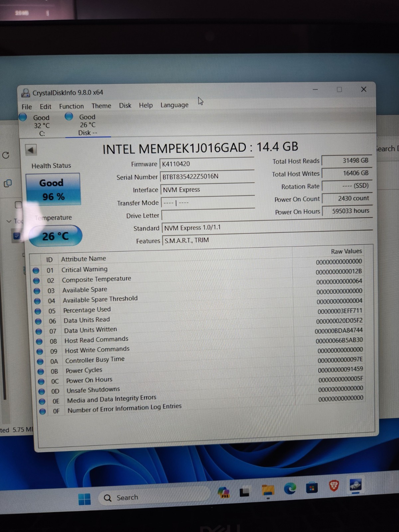Click the blue Good status circle for Disk --

[x=69, y=116]
